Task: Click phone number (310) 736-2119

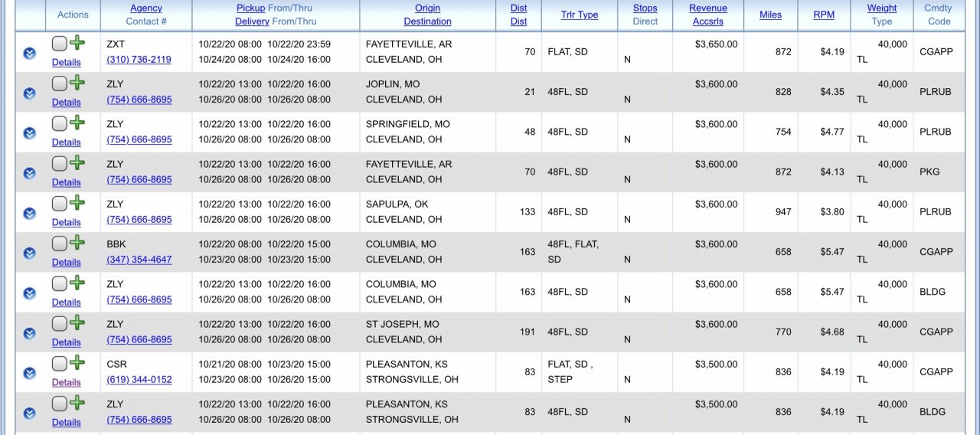Action: pos(139,60)
